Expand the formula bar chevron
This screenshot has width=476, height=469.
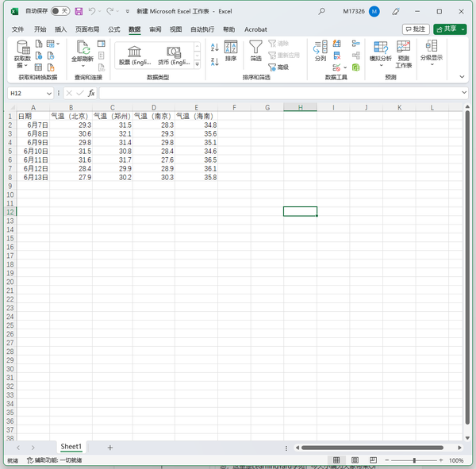(x=464, y=92)
